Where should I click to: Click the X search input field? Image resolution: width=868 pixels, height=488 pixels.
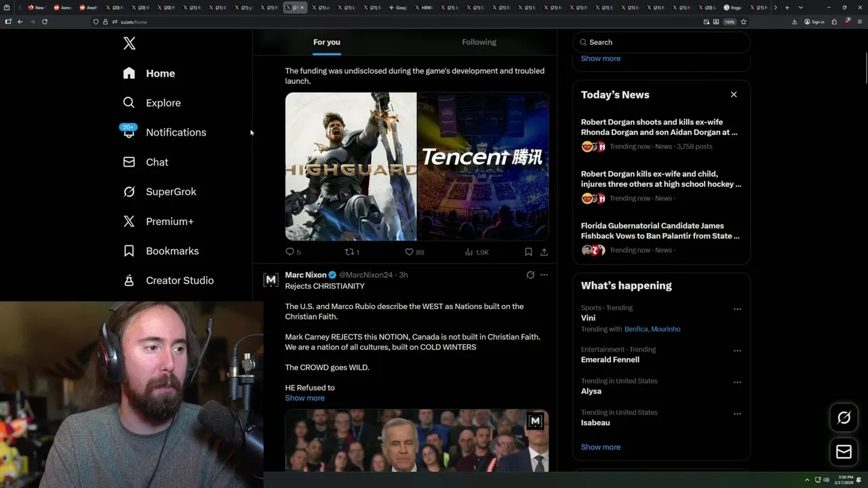[x=661, y=42]
